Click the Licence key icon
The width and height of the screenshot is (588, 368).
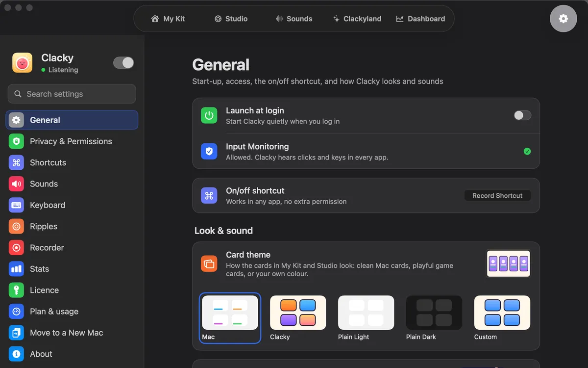(x=16, y=290)
